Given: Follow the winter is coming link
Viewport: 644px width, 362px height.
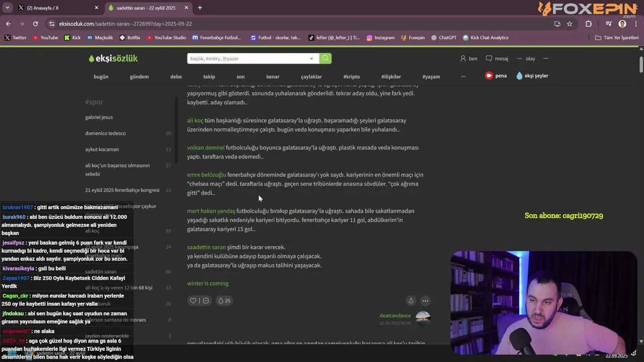Looking at the screenshot, I should 208,284.
